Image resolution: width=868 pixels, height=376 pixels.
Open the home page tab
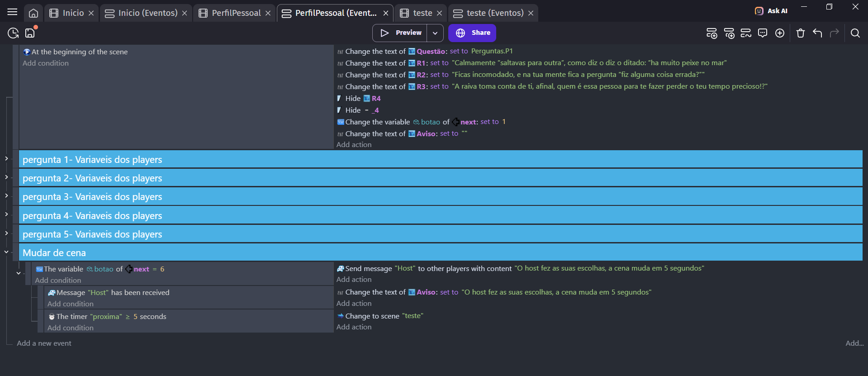tap(33, 13)
